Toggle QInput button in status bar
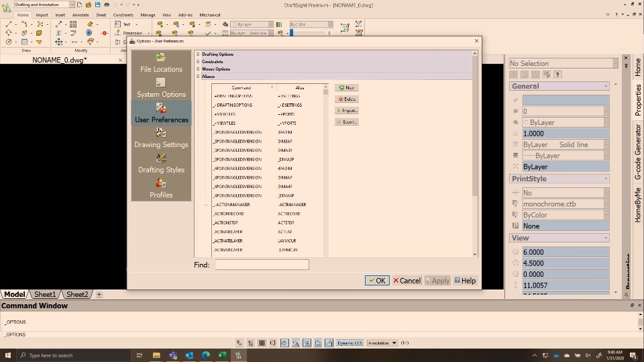The width and height of the screenshot is (644, 362). click(329, 343)
